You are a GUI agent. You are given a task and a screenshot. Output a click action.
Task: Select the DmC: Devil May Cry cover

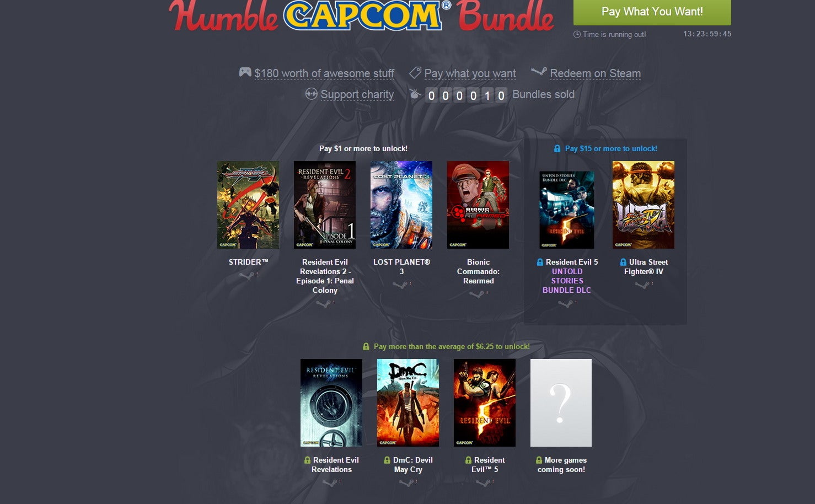(408, 403)
